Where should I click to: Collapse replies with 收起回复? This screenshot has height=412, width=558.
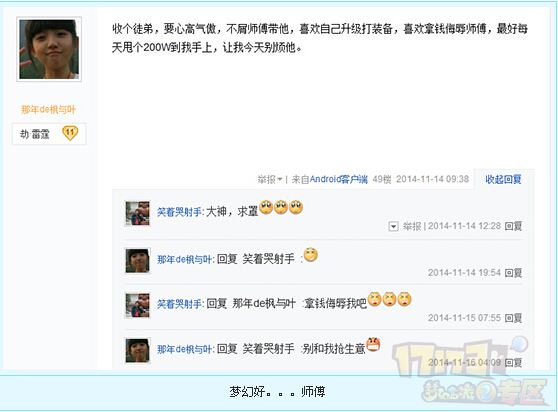pos(503,179)
